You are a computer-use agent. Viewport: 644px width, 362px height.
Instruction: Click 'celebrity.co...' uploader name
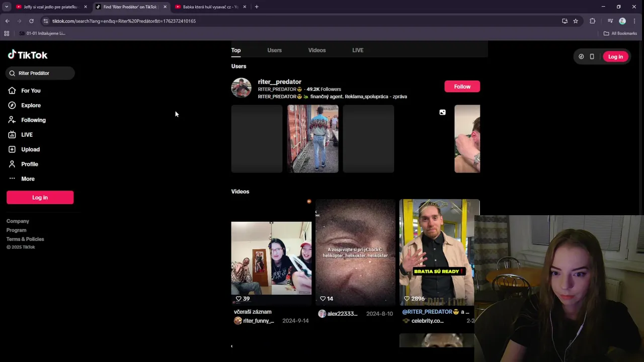427,321
